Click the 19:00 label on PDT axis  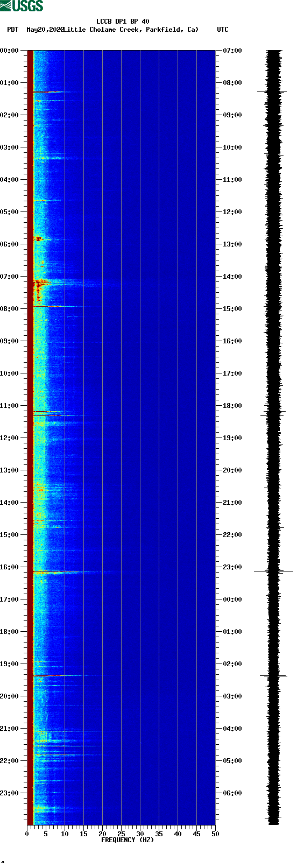(10, 664)
